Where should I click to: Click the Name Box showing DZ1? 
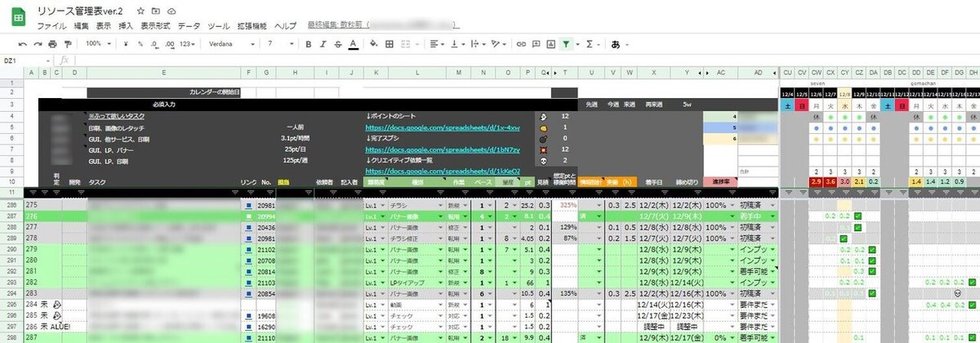(24, 60)
